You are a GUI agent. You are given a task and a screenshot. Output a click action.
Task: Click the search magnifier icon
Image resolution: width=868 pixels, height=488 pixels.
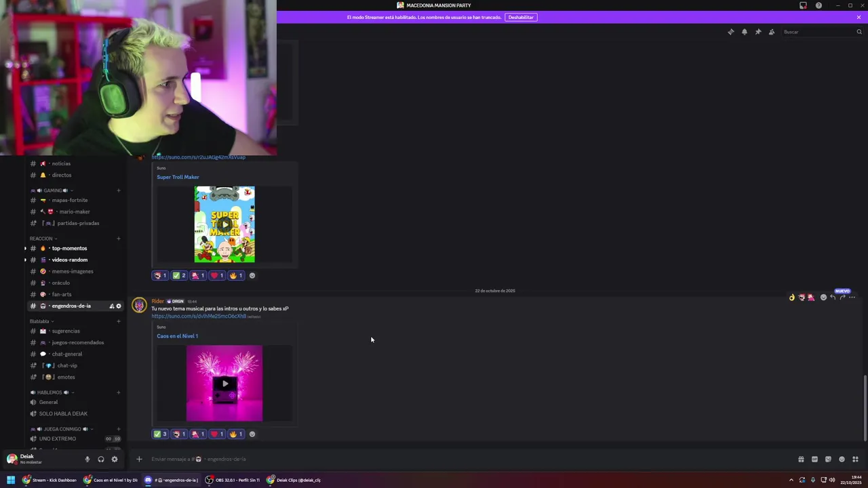point(859,32)
